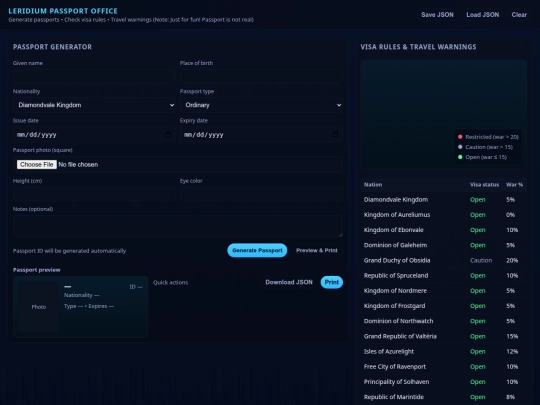Screen dimensions: 540x405
Task: Focus the Height (cm) field
Action: pos(94,194)
